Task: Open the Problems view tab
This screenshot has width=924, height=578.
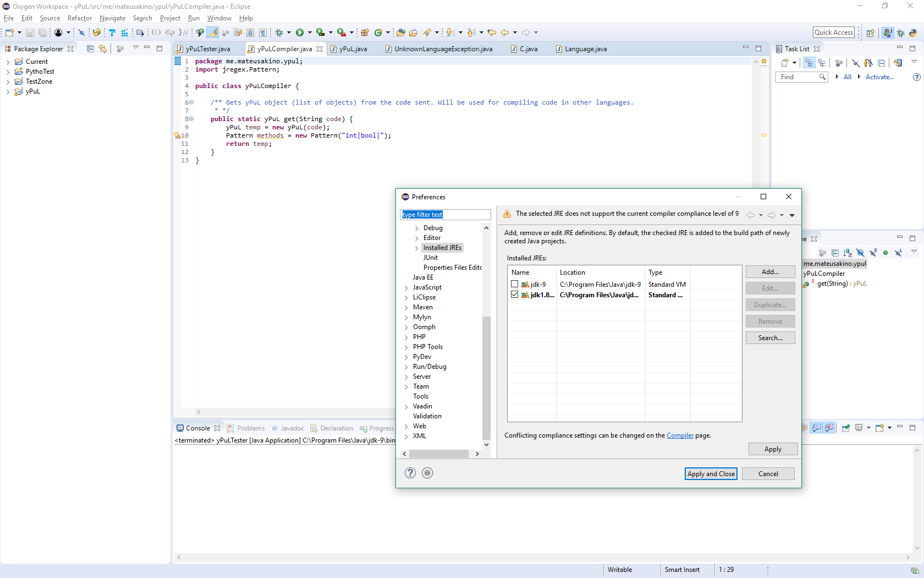Action: coord(251,428)
